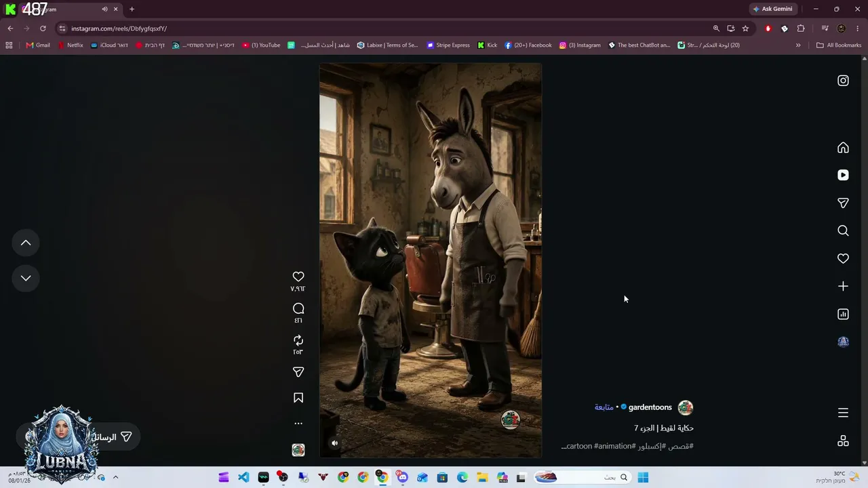Open the audio thumbnail below the reel actions
The height and width of the screenshot is (488, 868).
298,450
